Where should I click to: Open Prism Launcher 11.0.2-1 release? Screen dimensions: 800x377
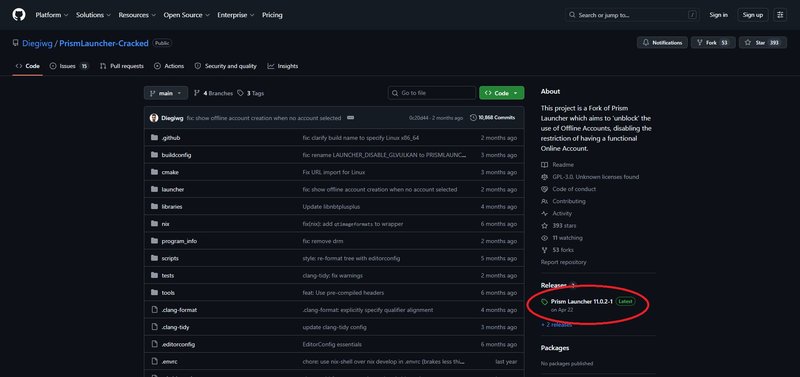[x=582, y=301]
